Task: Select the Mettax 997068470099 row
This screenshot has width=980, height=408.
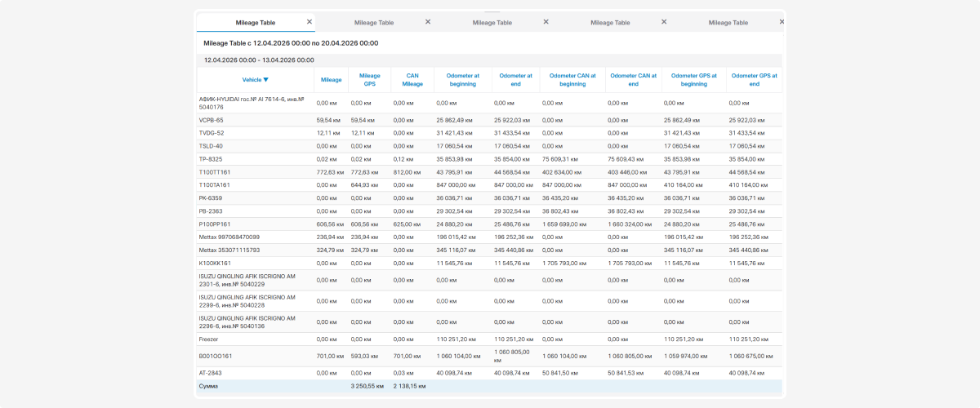Action: (489, 237)
